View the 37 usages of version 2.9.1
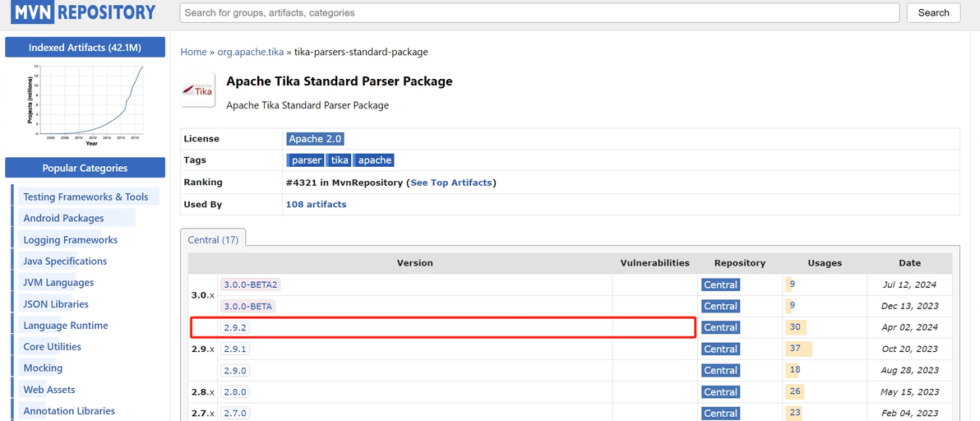The height and width of the screenshot is (421, 980). 794,349
